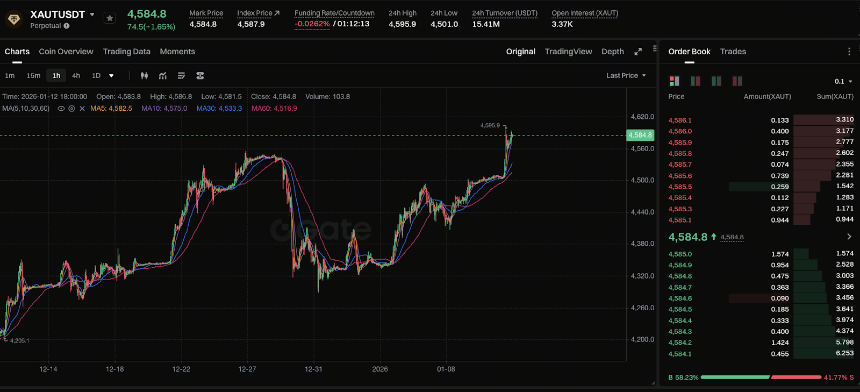
Task: Click the MA(5,10,30,60) indicator label
Action: pyautogui.click(x=26, y=109)
